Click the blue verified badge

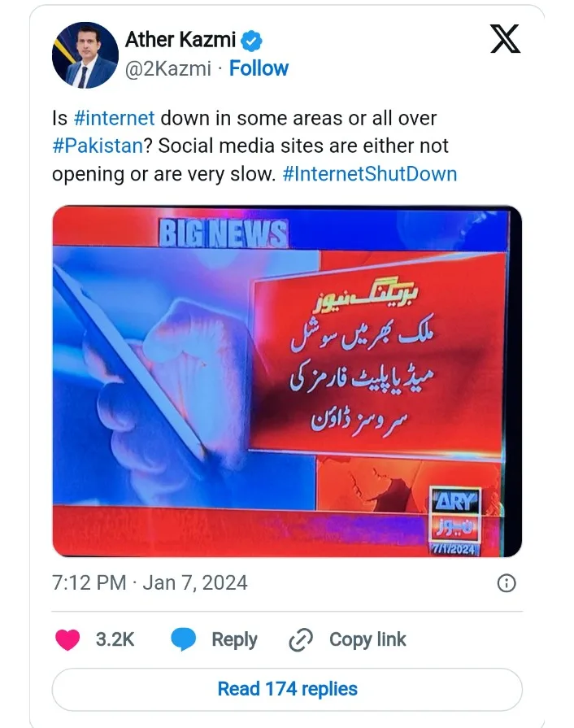tap(252, 41)
